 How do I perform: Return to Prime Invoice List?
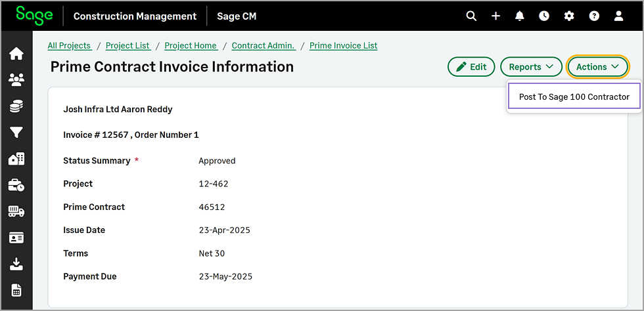(343, 45)
